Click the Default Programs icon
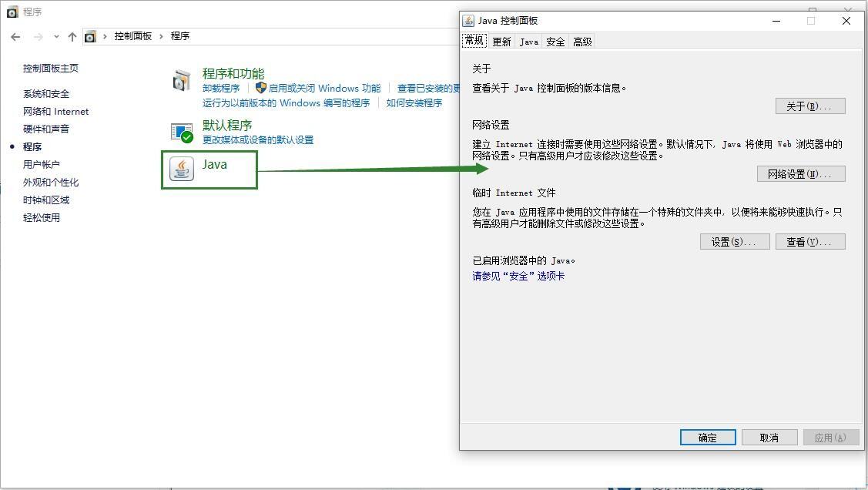 tap(182, 133)
